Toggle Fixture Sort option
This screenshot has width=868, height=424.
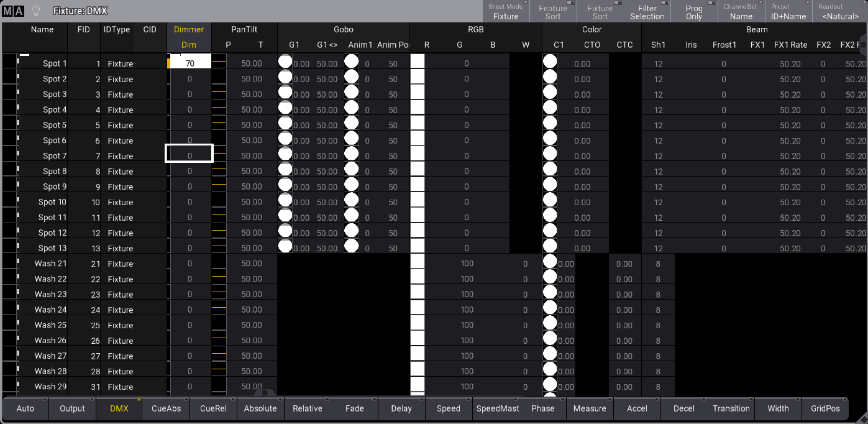(x=600, y=12)
